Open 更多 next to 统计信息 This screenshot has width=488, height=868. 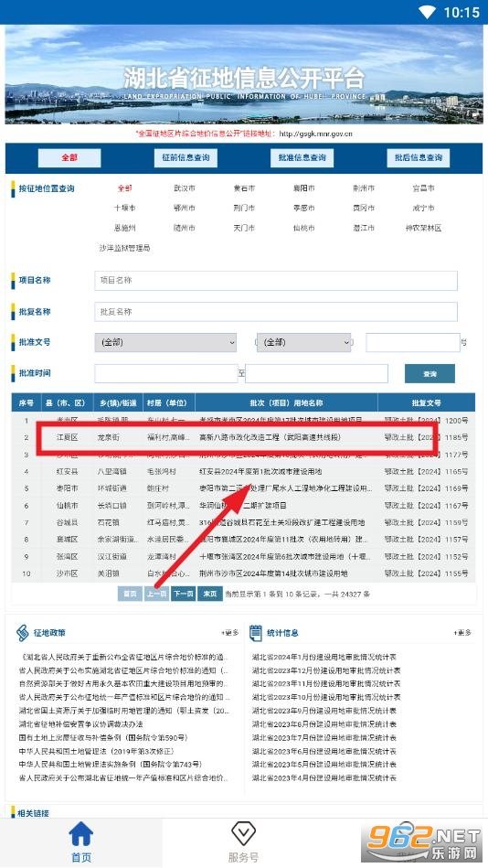coord(462,633)
